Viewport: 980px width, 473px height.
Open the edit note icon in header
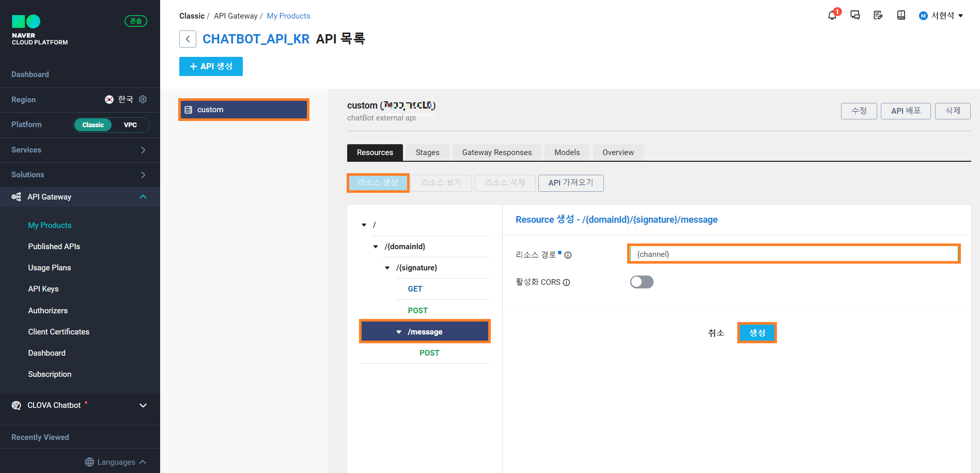click(x=878, y=16)
